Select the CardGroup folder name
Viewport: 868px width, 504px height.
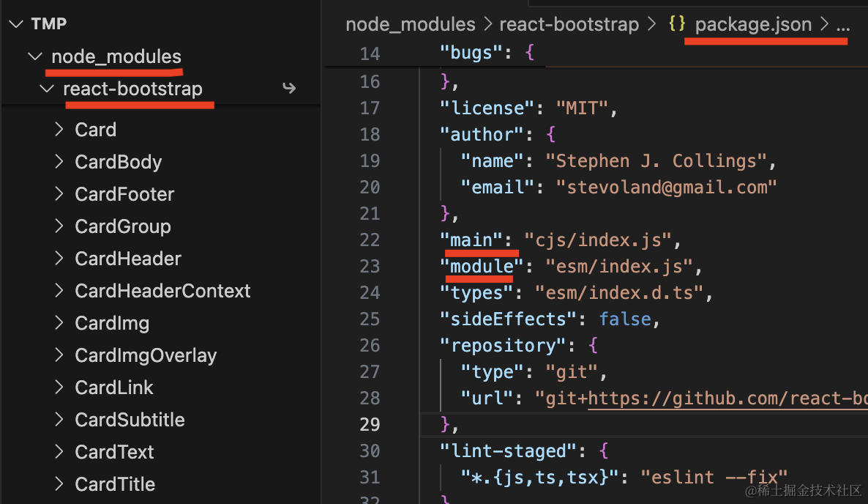(x=123, y=226)
